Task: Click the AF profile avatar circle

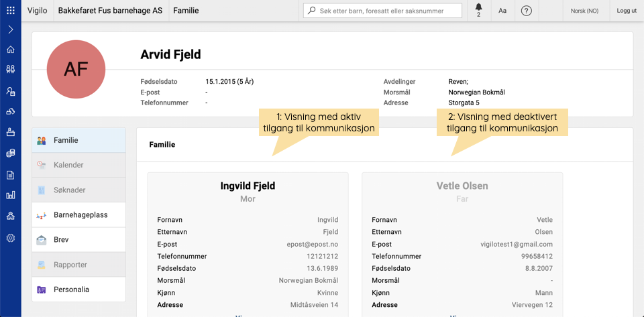Action: 76,69
